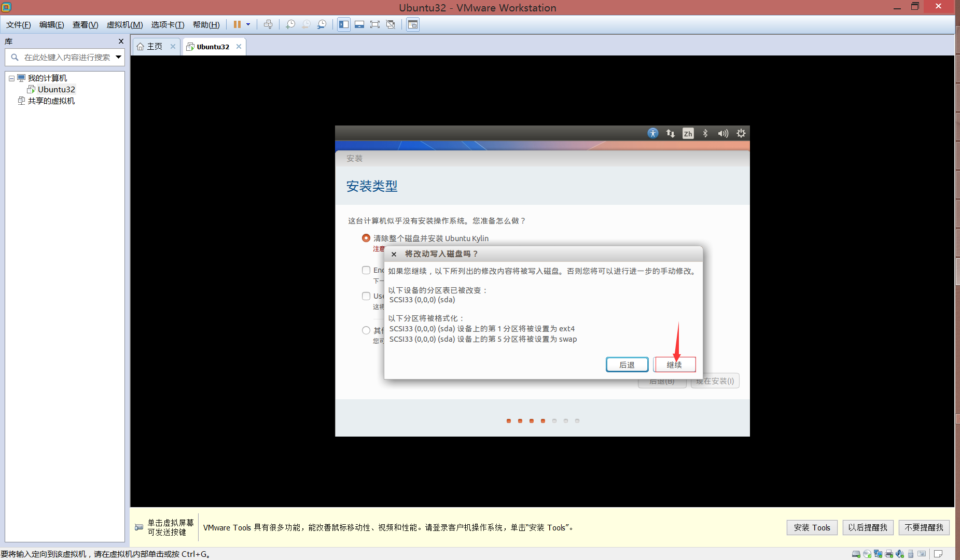Toggle the Use LVM checkbox
The height and width of the screenshot is (560, 960).
click(x=366, y=296)
